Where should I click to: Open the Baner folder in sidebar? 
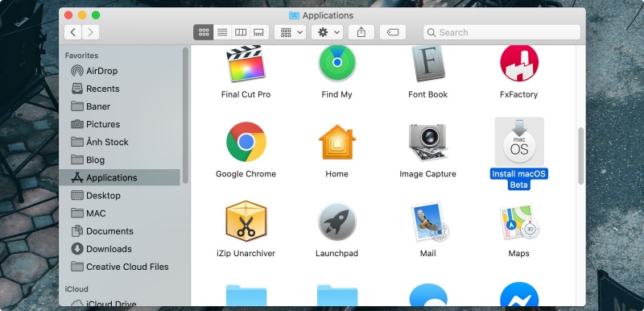[119, 106]
